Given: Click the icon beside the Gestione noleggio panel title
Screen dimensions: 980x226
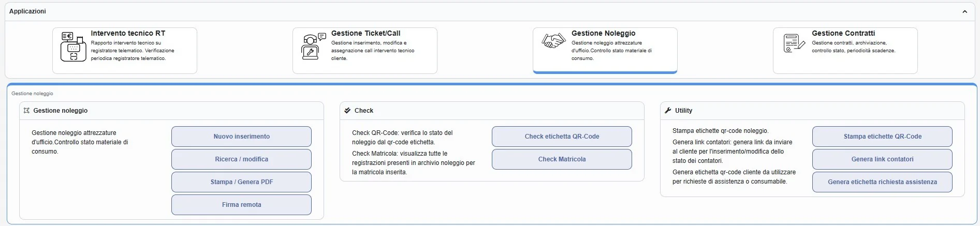Looking at the screenshot, I should 26,111.
